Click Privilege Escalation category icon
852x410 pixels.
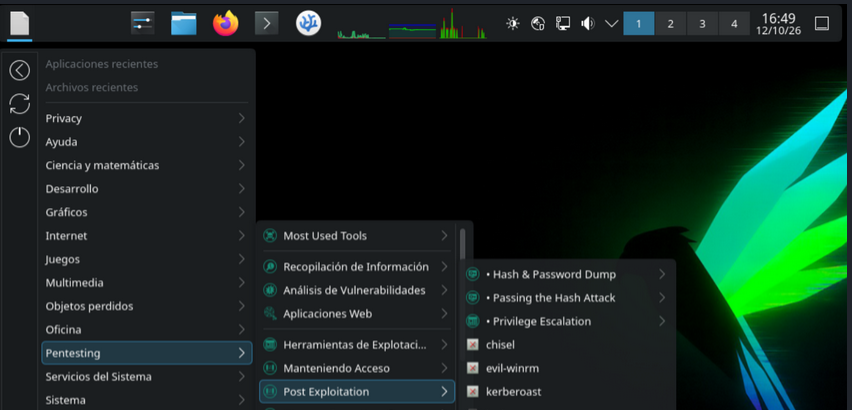(473, 321)
